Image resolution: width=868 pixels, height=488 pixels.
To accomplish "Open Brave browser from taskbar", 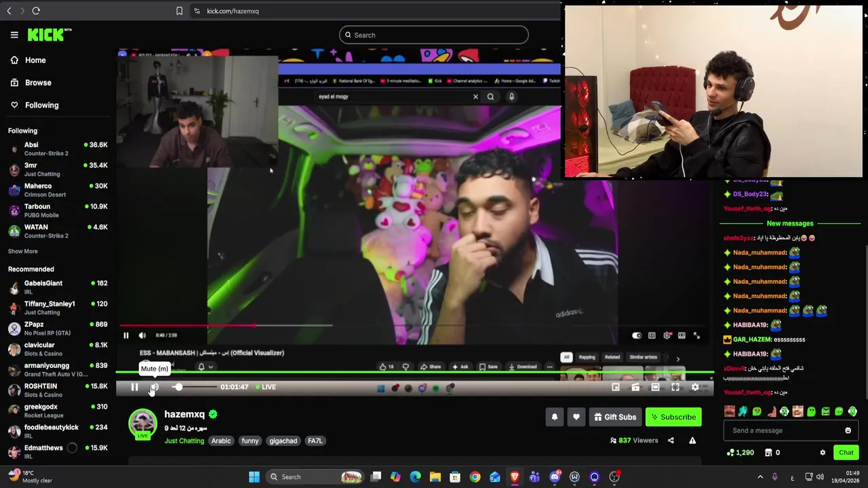I will [x=515, y=476].
